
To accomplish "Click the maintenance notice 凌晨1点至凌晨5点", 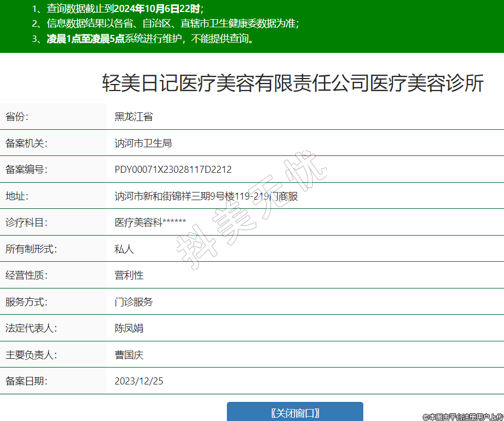I will coord(86,39).
